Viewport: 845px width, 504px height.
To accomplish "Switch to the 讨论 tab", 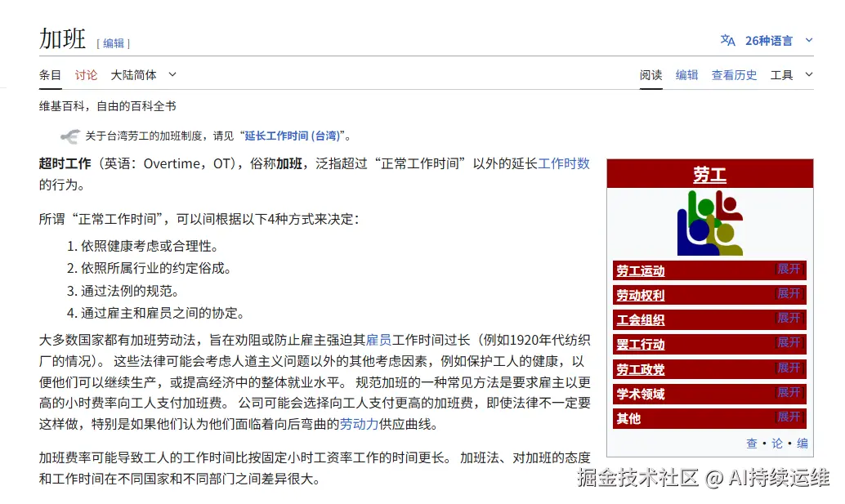I will pyautogui.click(x=86, y=74).
